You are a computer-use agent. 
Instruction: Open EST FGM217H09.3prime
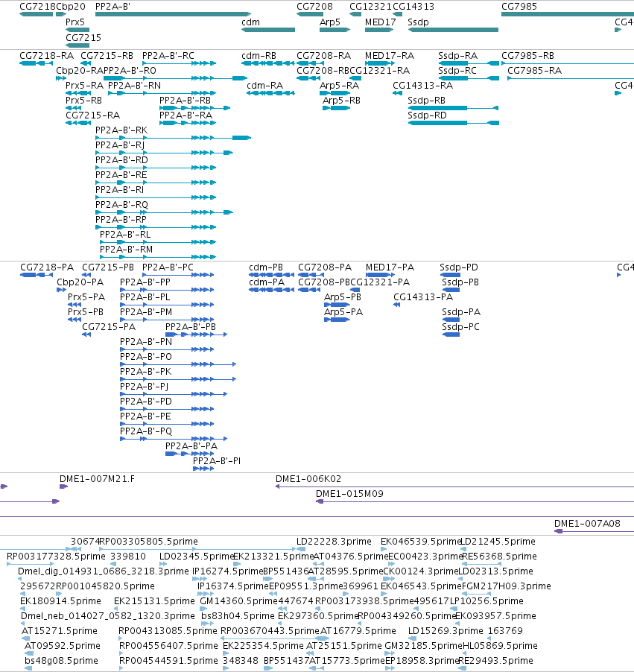[x=507, y=586]
